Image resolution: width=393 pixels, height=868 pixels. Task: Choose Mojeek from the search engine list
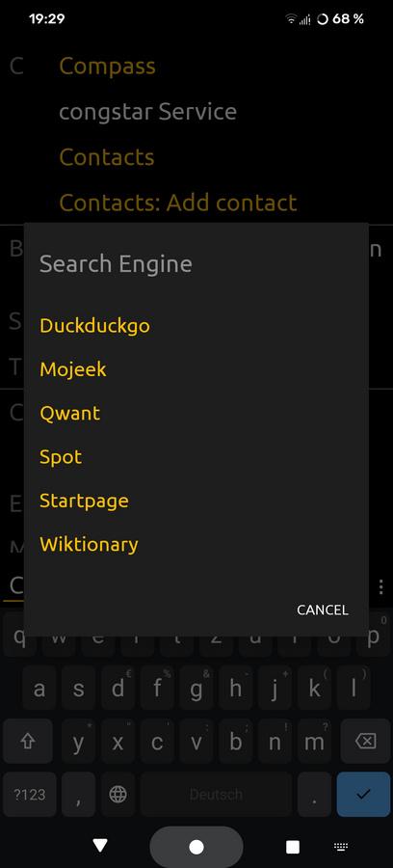click(73, 369)
